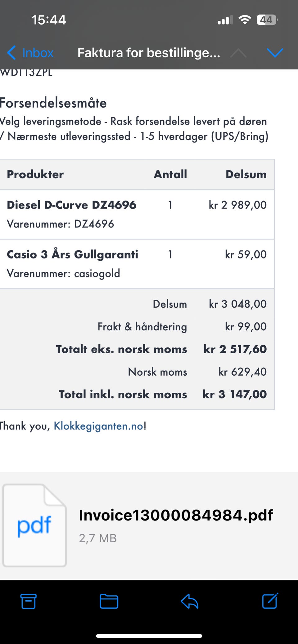Select the Diesel D-Curve DZ4696 product row
Viewport: 298px width, 644px height.
coord(137,214)
